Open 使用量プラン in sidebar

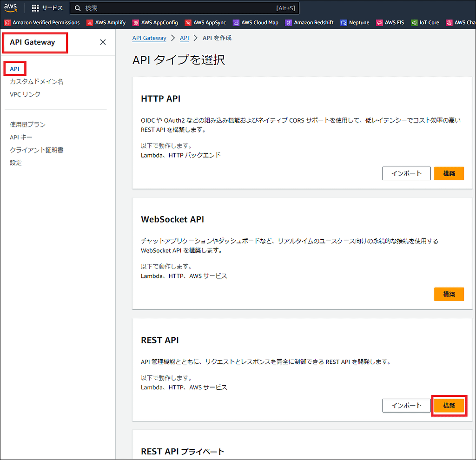[x=27, y=125]
